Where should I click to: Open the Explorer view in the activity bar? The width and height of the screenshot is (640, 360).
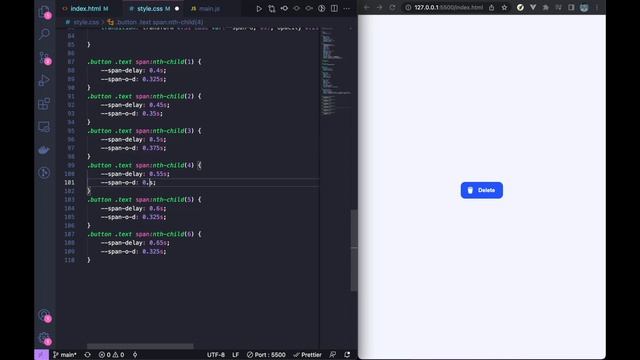point(44,12)
